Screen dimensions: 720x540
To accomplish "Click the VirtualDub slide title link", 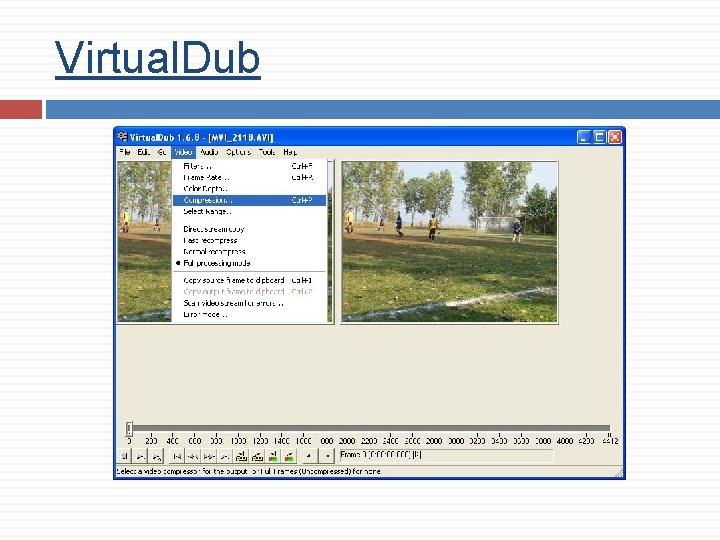I will coord(158,58).
